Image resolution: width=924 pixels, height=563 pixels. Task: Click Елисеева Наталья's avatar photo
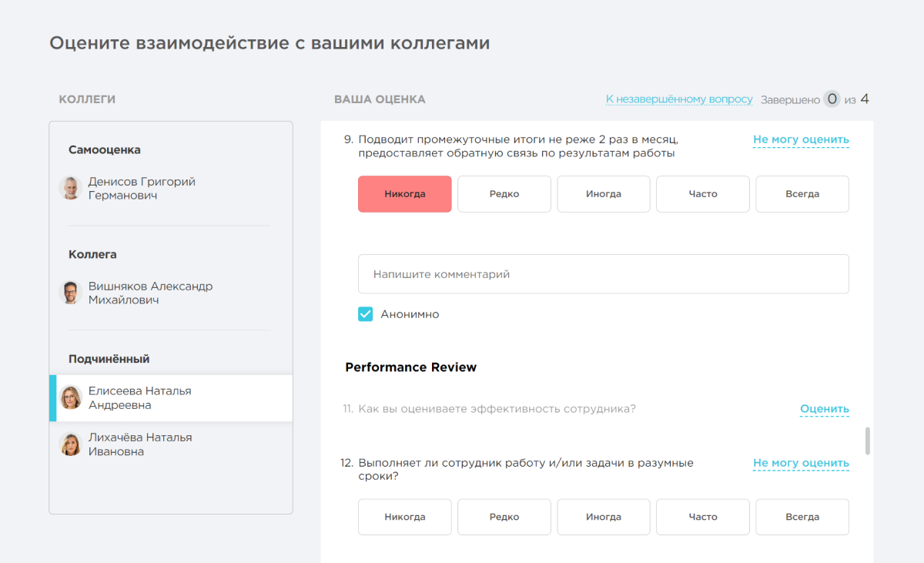coord(72,397)
